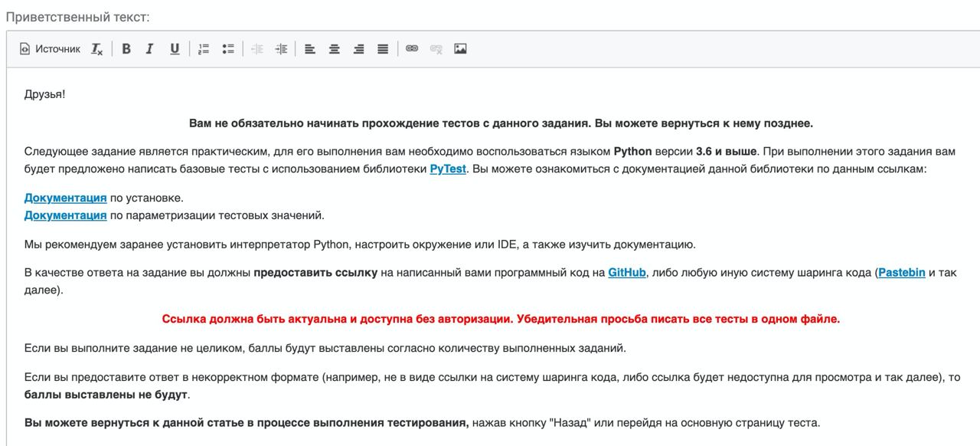Insert a bulleted list
Screen dimensions: 980x446
pyautogui.click(x=228, y=49)
